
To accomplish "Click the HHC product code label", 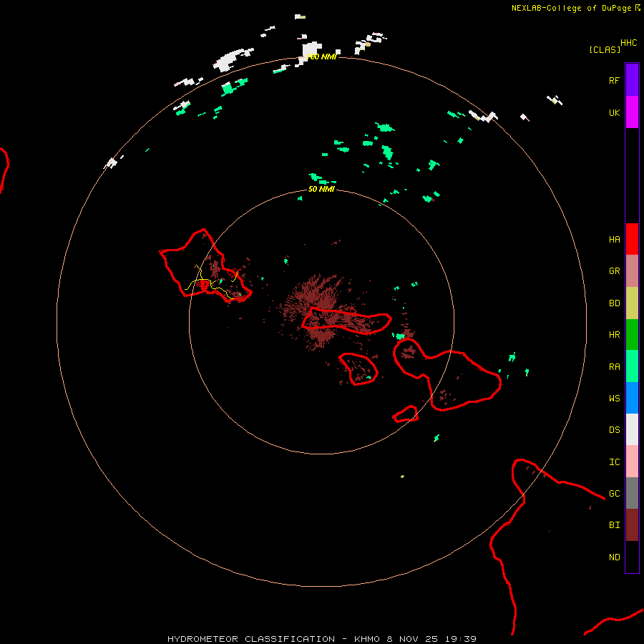I will [x=628, y=43].
